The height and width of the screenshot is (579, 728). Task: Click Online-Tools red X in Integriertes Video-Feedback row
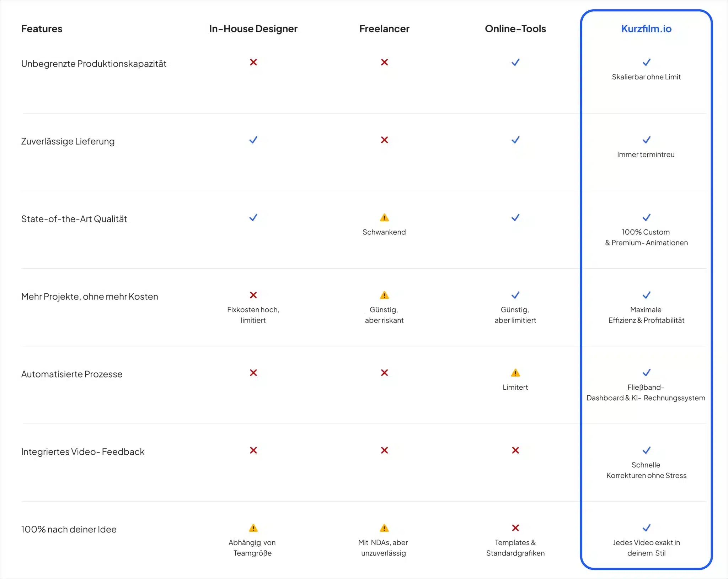(x=515, y=450)
